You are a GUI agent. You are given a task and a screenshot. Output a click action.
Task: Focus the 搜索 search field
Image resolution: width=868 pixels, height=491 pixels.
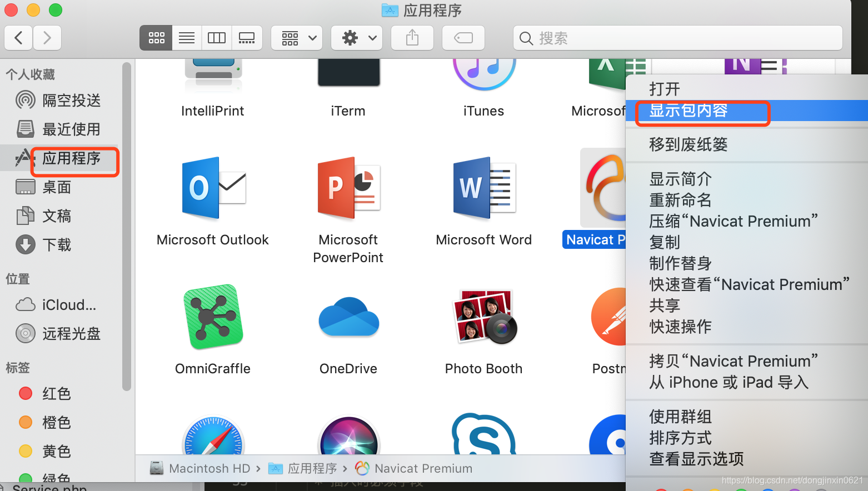[x=678, y=38]
